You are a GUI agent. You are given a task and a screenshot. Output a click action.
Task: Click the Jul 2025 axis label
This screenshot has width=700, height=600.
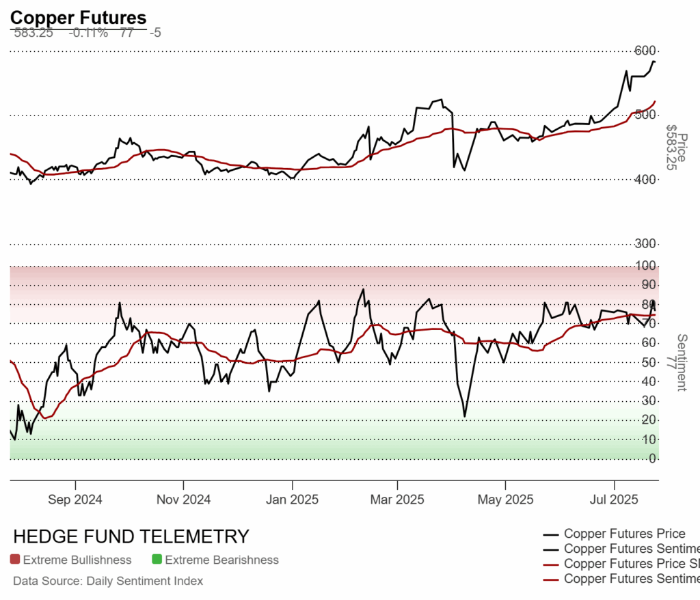click(615, 499)
